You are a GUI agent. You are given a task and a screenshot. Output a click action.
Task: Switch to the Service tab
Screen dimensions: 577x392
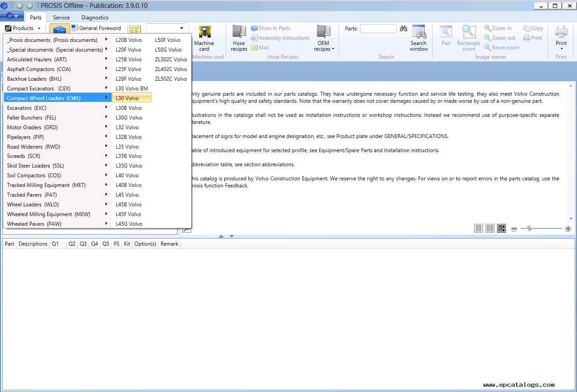pos(61,18)
